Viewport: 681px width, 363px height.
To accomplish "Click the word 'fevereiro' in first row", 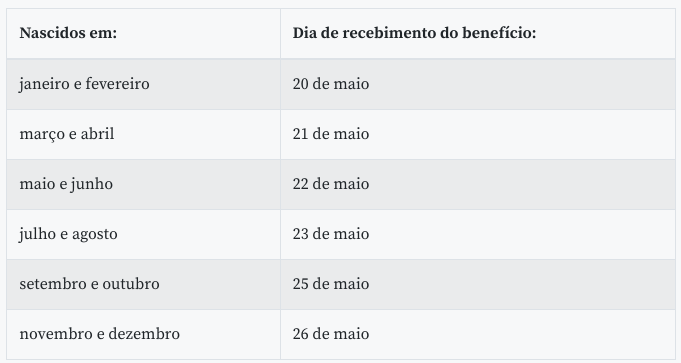I will [x=117, y=84].
